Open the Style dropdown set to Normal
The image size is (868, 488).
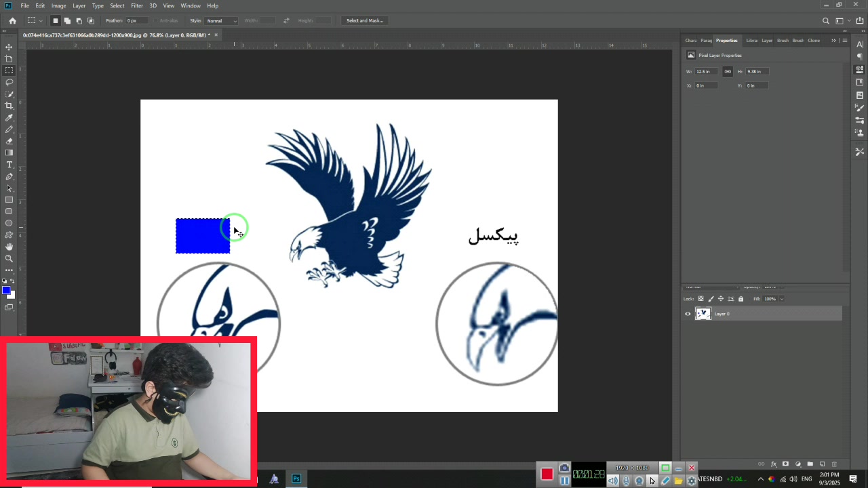222,21
